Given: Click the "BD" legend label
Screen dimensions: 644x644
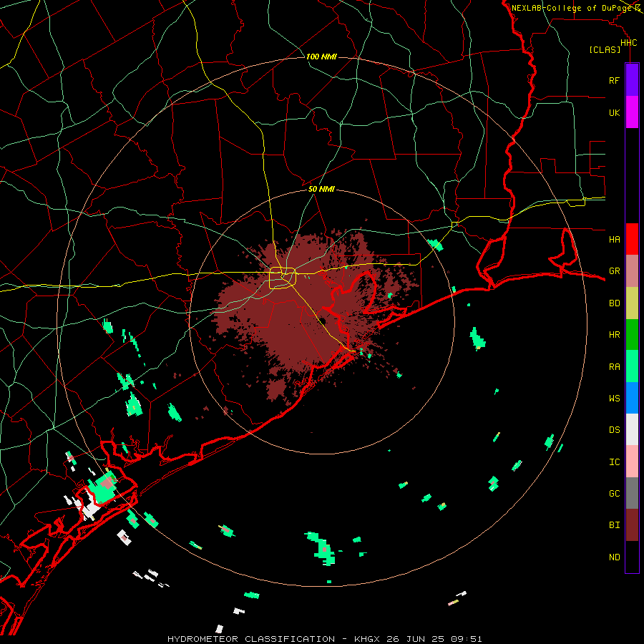Looking at the screenshot, I should 614,303.
